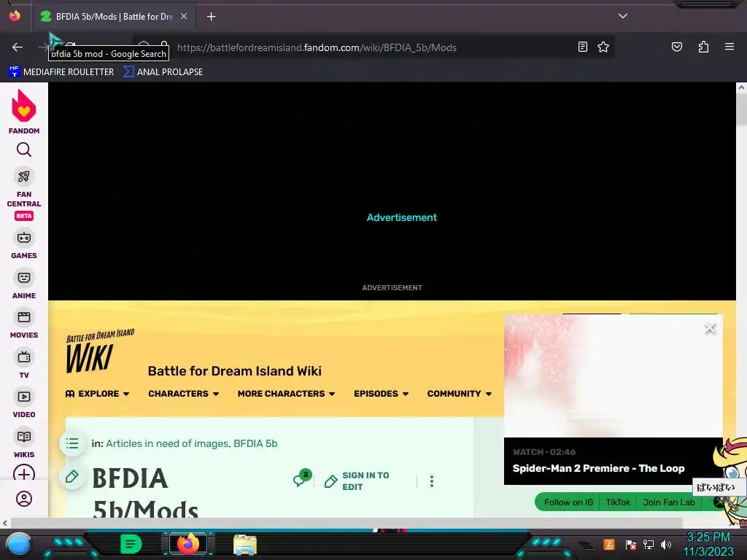This screenshot has height=560, width=747.
Task: Click the taskbar clock showing 3:25 PM
Action: [708, 544]
